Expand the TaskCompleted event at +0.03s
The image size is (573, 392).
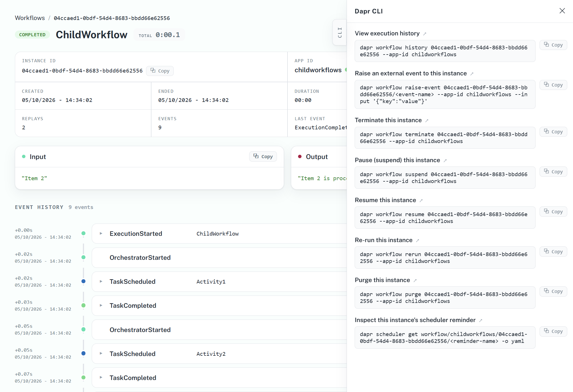point(101,305)
